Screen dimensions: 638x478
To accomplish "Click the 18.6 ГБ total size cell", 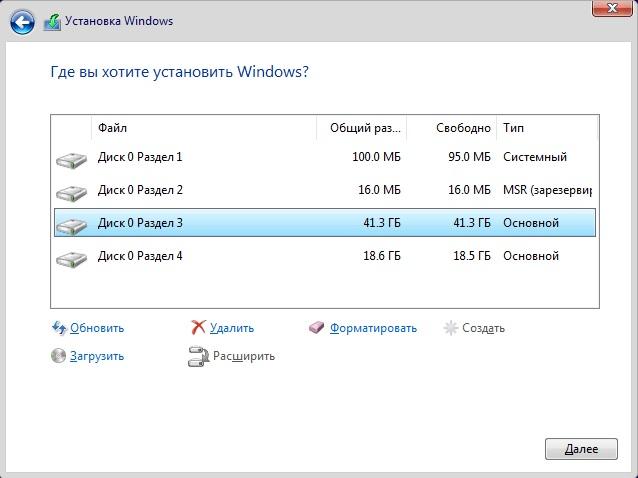I will tap(382, 256).
